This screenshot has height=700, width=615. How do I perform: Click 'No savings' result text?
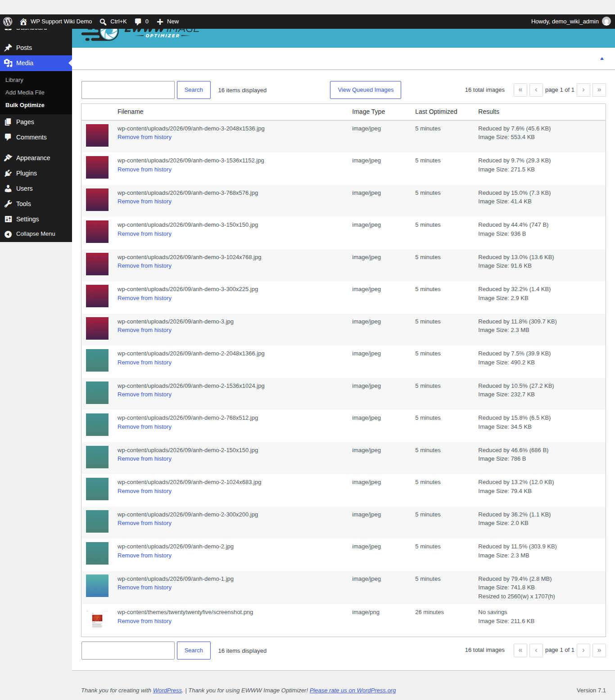click(493, 612)
